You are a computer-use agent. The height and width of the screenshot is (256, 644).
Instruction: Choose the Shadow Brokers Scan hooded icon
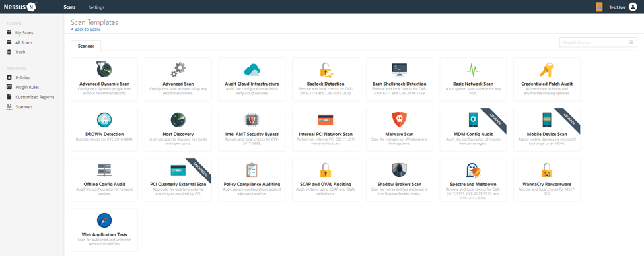(x=399, y=170)
